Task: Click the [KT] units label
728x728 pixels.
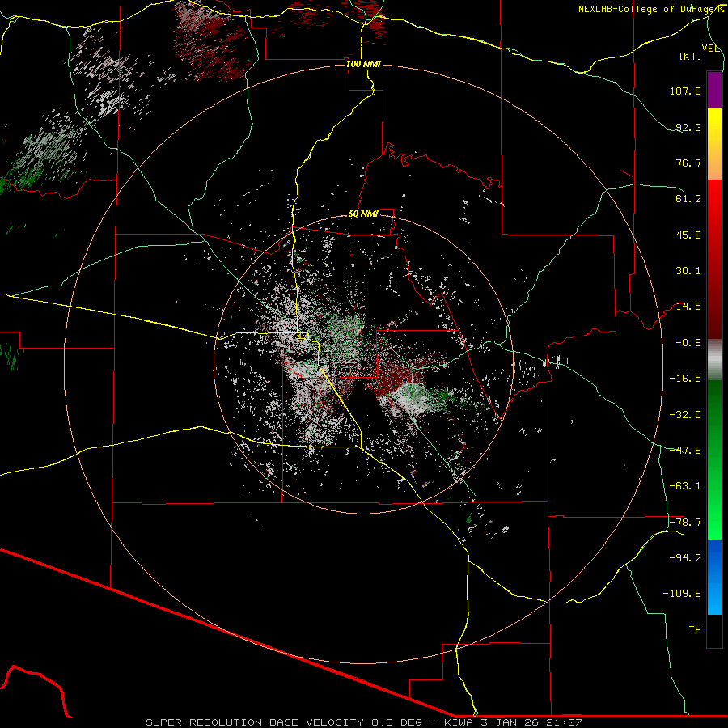Action: (691, 56)
